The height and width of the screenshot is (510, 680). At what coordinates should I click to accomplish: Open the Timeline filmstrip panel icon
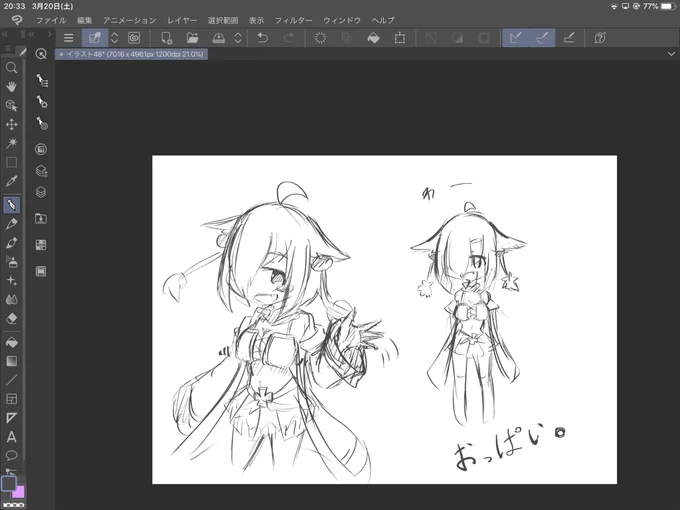pyautogui.click(x=41, y=271)
